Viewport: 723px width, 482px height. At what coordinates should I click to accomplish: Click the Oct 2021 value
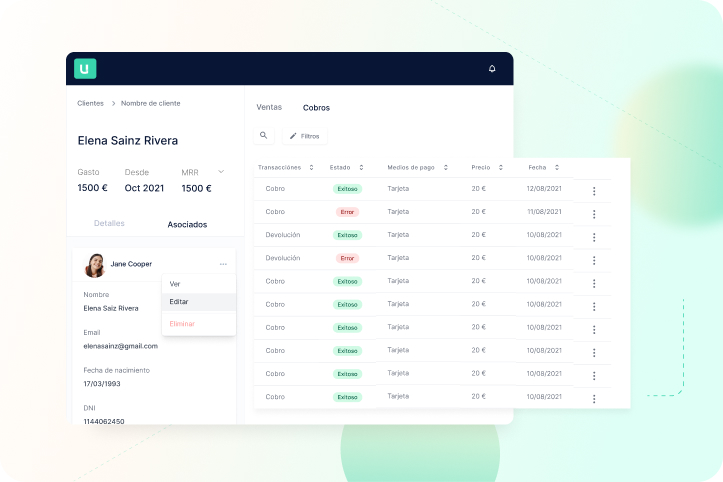pos(144,188)
